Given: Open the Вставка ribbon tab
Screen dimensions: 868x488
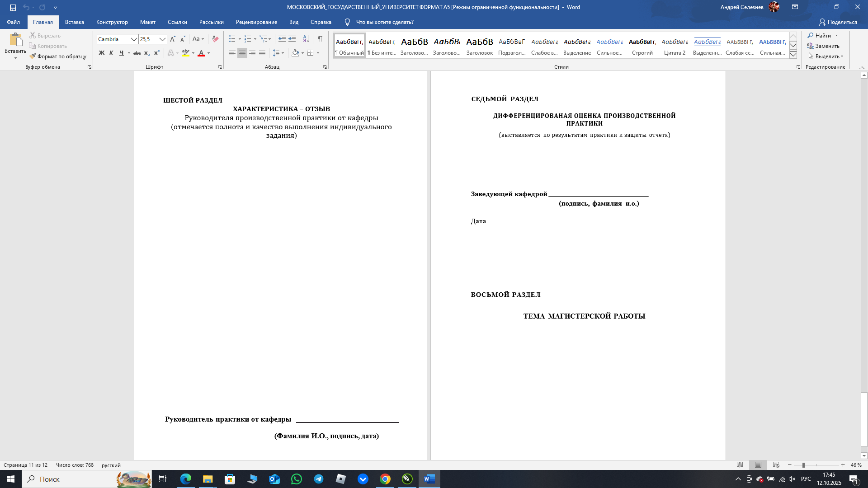Looking at the screenshot, I should [x=75, y=22].
